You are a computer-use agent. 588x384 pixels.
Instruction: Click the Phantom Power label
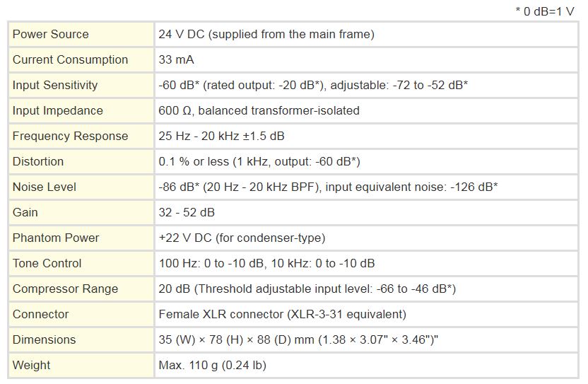[56, 238]
